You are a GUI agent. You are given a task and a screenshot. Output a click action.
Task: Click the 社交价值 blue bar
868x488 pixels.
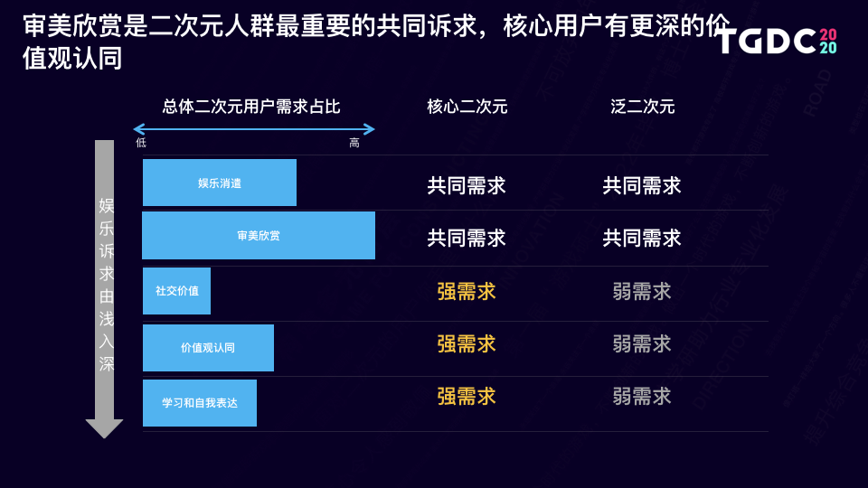coord(176,291)
